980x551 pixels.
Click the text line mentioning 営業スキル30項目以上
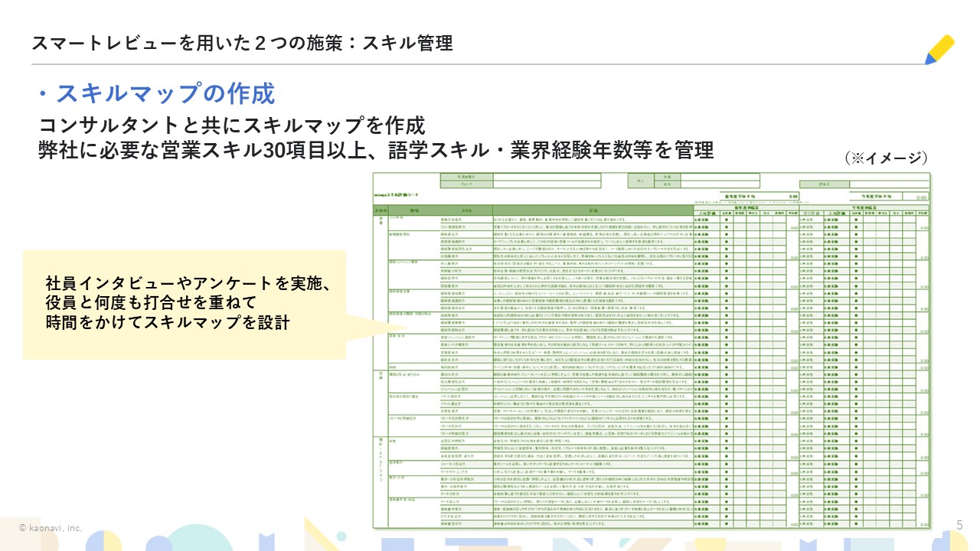click(x=375, y=150)
